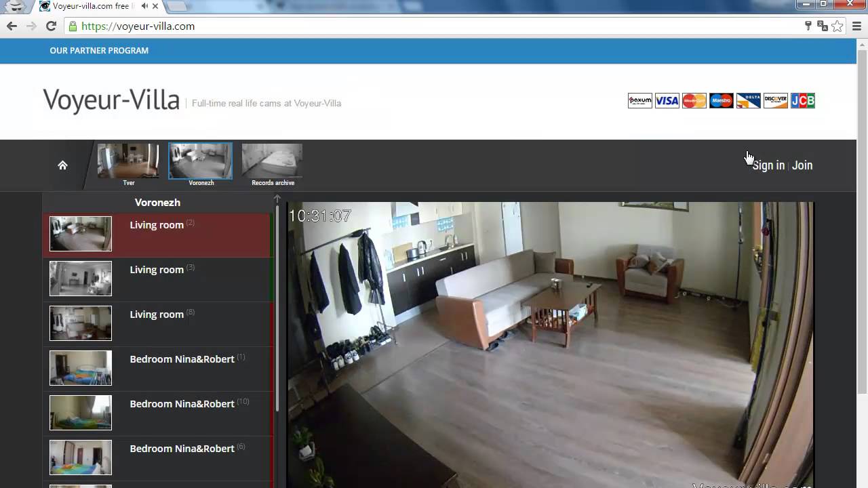Click the browser forward arrow
Viewport: 868px width, 488px height.
point(31,26)
